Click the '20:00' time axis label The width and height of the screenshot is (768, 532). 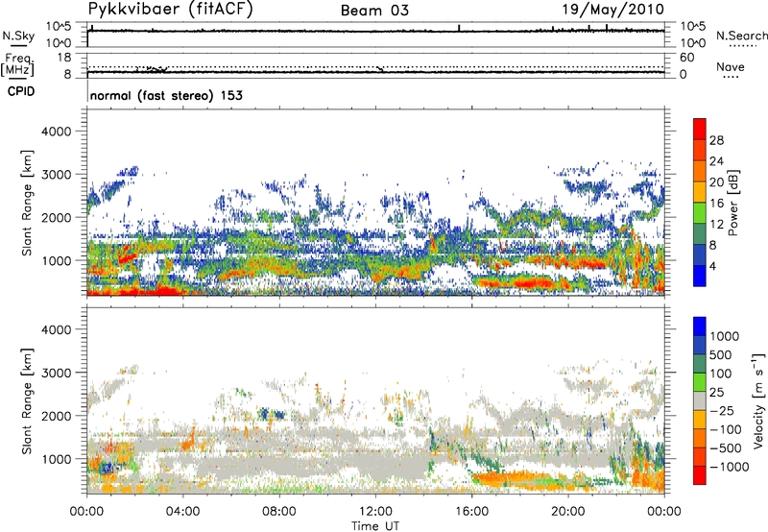pos(568,512)
